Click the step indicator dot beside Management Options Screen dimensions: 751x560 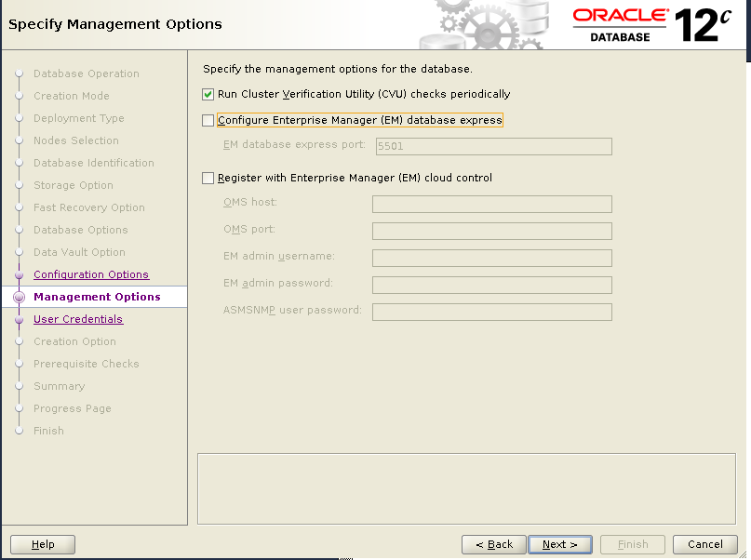point(20,297)
